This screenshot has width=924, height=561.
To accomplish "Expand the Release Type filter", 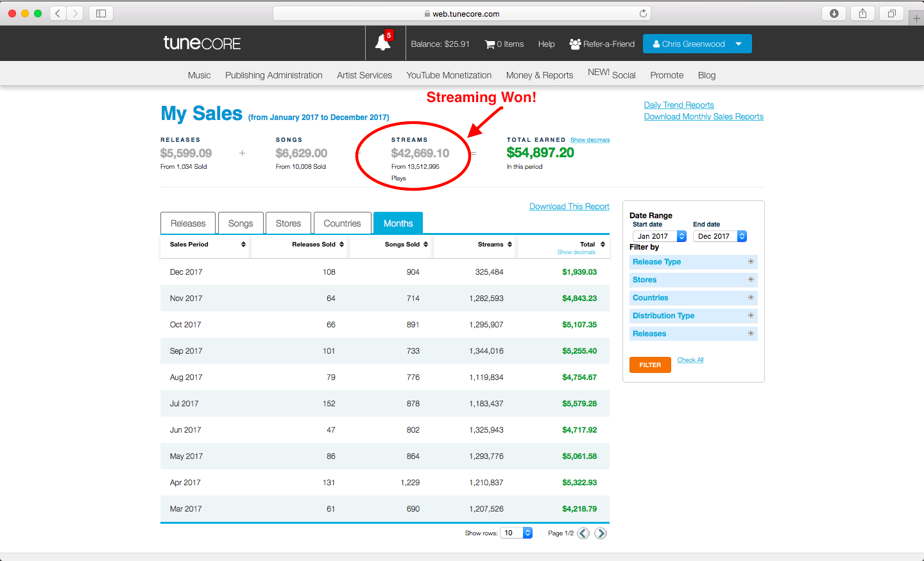I will pos(694,262).
